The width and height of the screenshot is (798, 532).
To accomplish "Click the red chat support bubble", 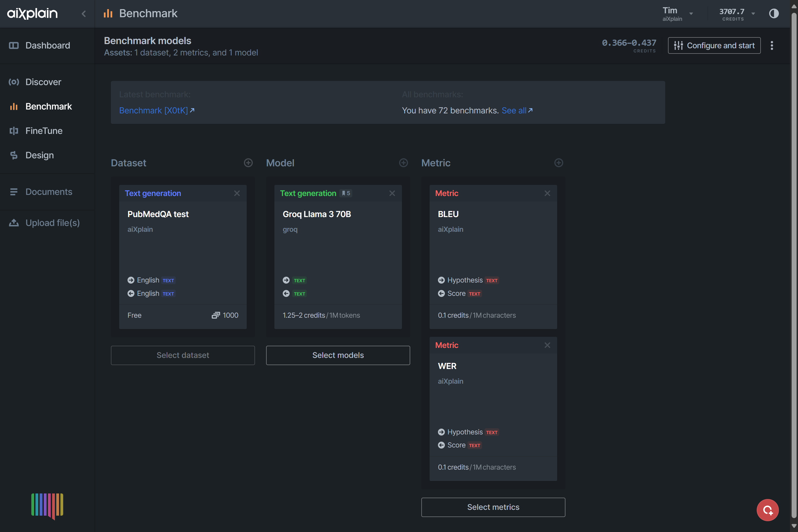I will [768, 510].
